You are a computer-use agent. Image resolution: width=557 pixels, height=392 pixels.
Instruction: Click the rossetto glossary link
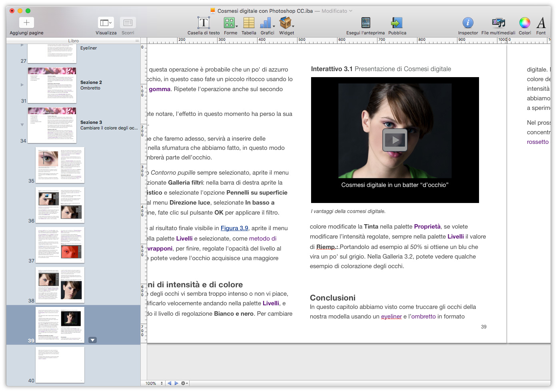tap(538, 142)
